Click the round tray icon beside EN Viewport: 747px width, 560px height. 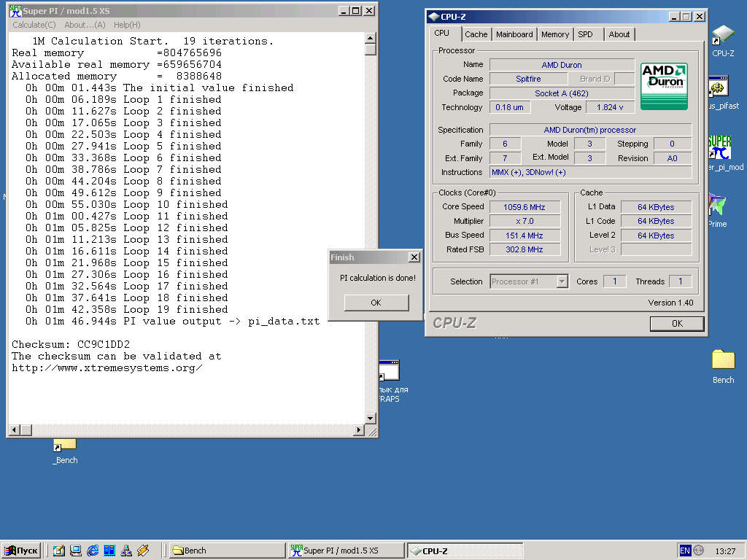[x=698, y=551]
